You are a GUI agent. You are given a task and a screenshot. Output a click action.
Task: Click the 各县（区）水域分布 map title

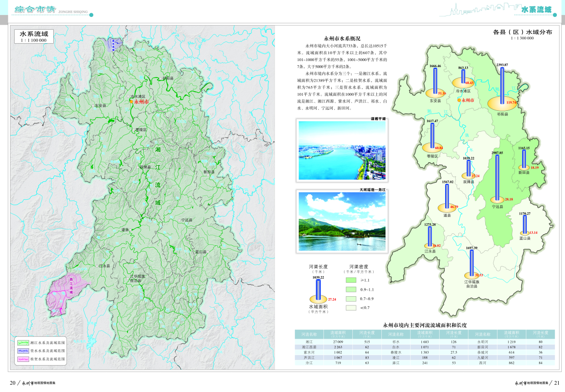point(522,32)
